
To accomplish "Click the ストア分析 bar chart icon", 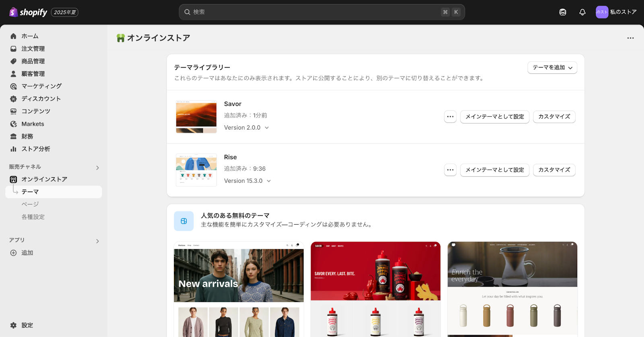I will 13,149.
